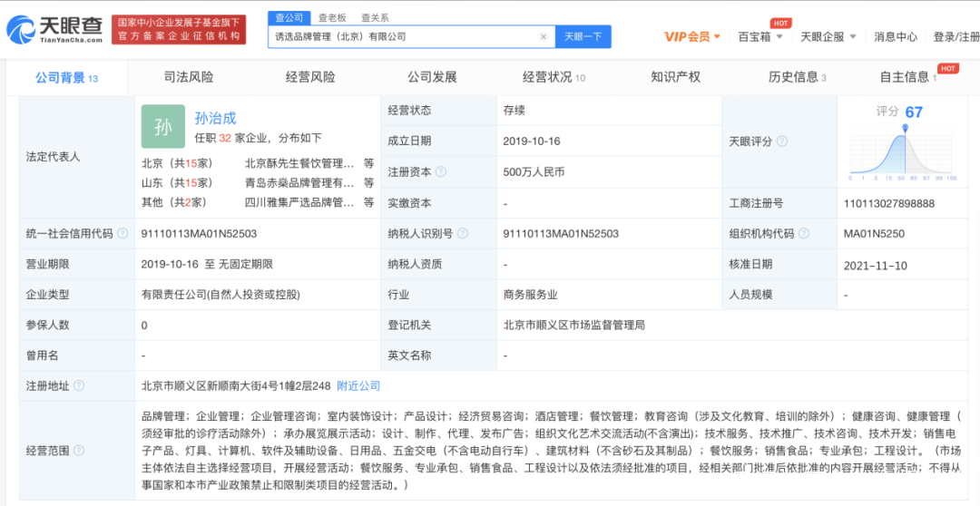Open 孙治成 profile link

pos(215,118)
